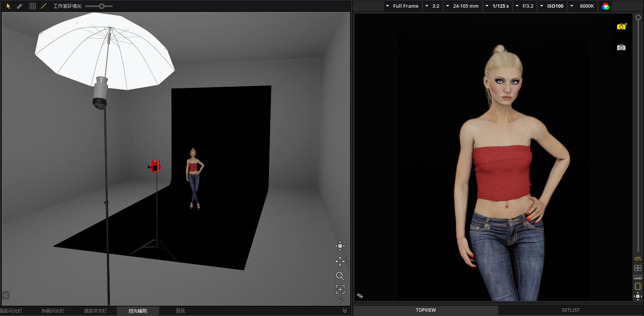This screenshot has width=644, height=316.
Task: Click the zoom magnifier icon in the 3D view
Action: click(340, 276)
